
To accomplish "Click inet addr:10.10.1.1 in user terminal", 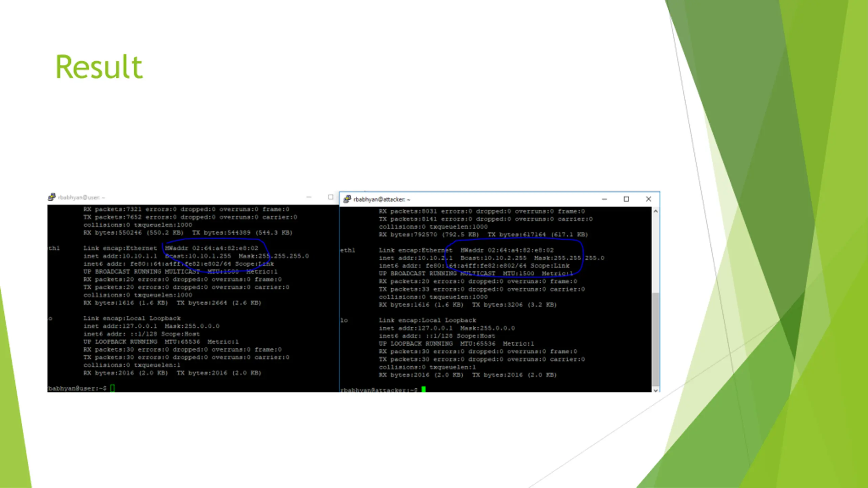I will coord(120,256).
